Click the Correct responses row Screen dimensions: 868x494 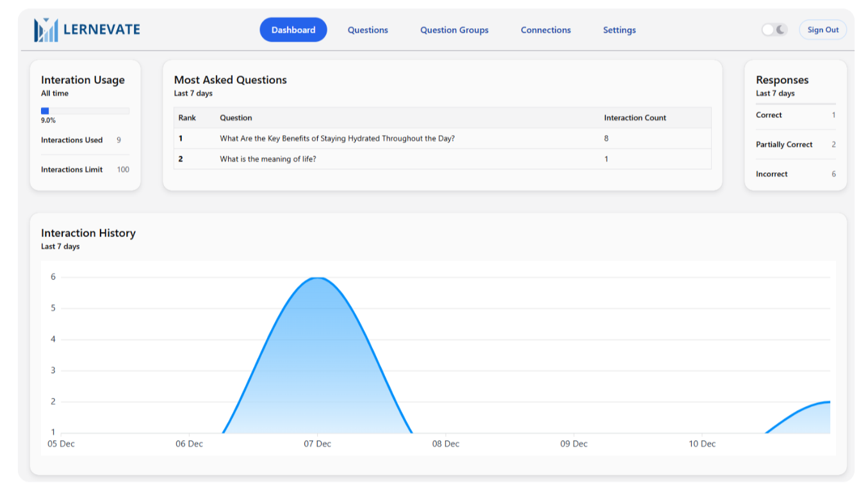tap(796, 115)
